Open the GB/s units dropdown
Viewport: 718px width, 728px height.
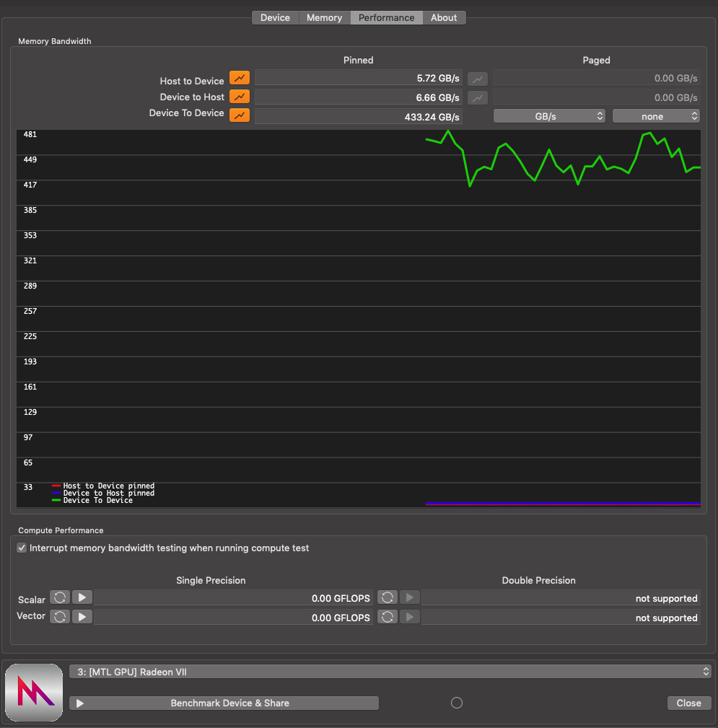coord(549,116)
